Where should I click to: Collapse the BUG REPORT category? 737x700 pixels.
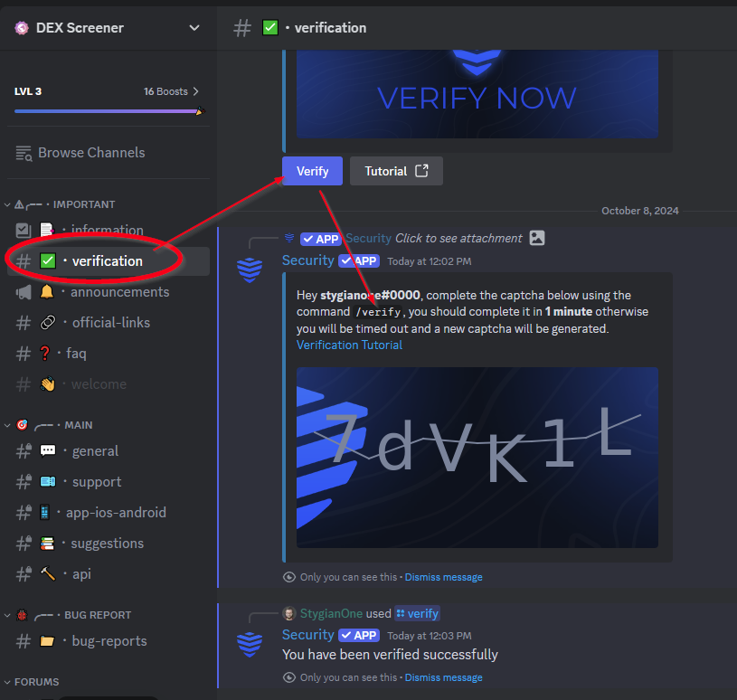[x=68, y=615]
